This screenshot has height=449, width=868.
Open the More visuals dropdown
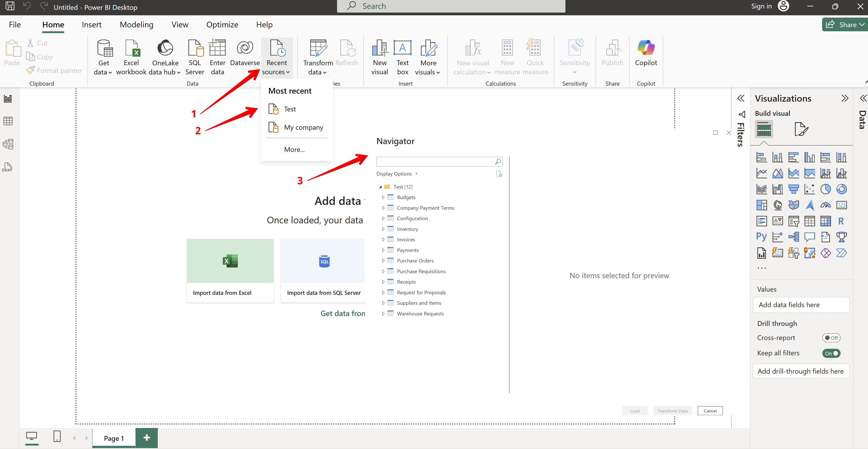pyautogui.click(x=428, y=57)
